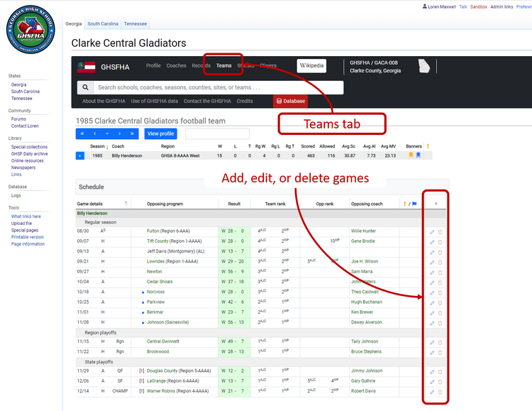Delete the Jeff Davis game
The height and width of the screenshot is (411, 532).
440,253
